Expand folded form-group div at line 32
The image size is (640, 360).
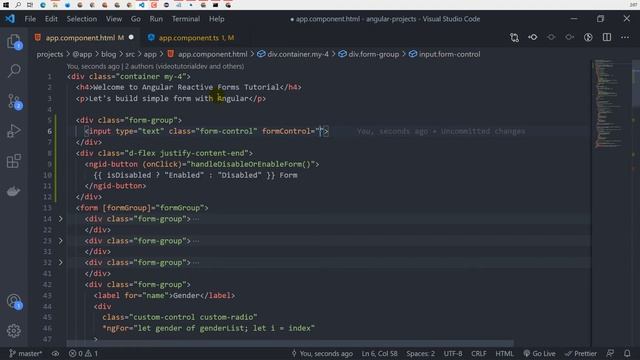[60, 262]
